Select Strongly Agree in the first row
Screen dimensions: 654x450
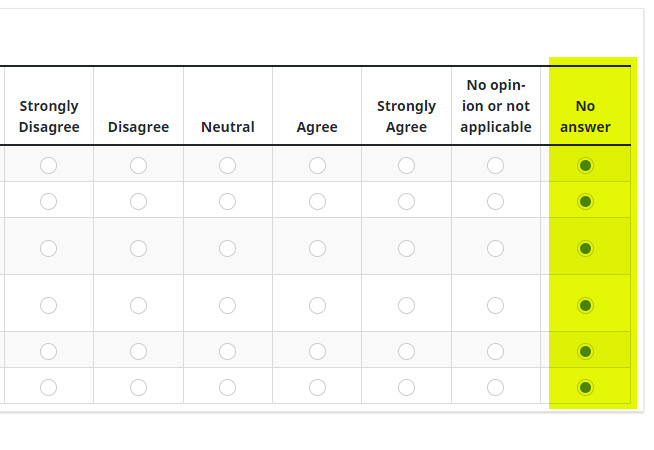[x=406, y=165]
